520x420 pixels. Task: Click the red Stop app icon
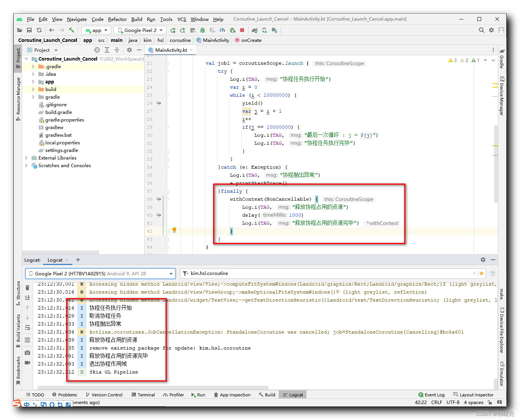click(242, 30)
